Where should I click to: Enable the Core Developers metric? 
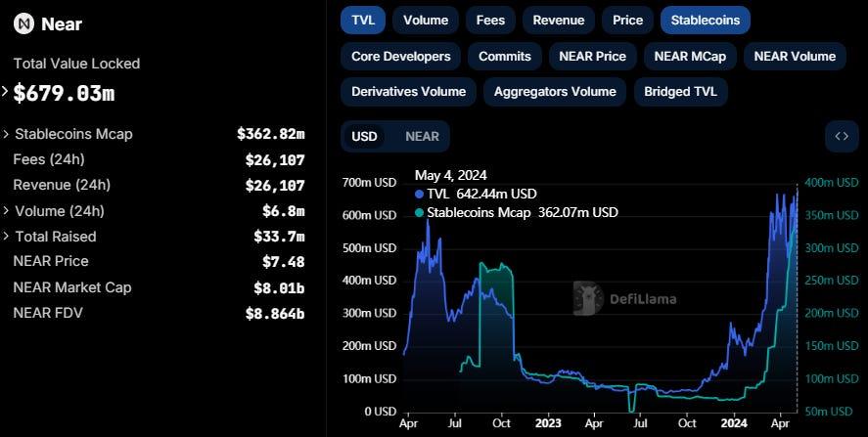pyautogui.click(x=401, y=57)
